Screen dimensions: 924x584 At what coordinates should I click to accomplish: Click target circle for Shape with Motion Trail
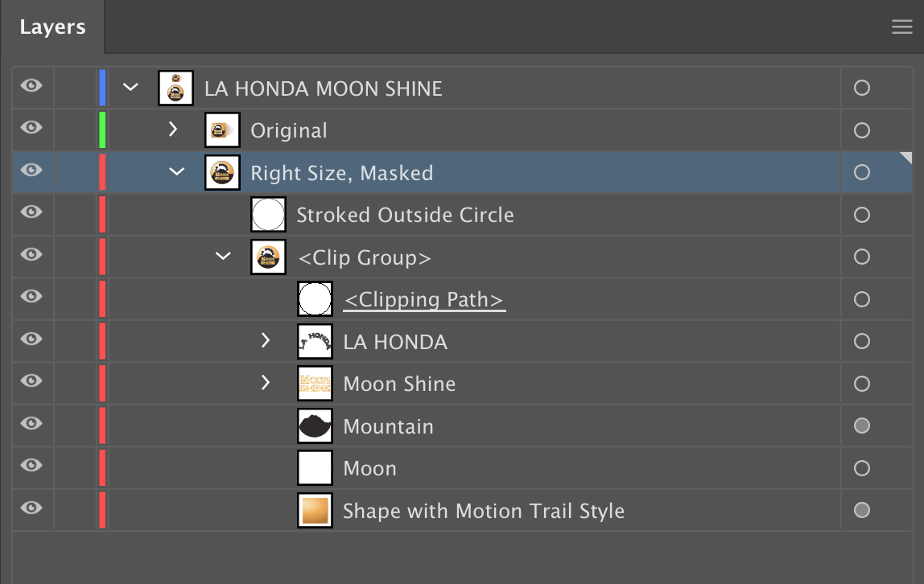861,510
